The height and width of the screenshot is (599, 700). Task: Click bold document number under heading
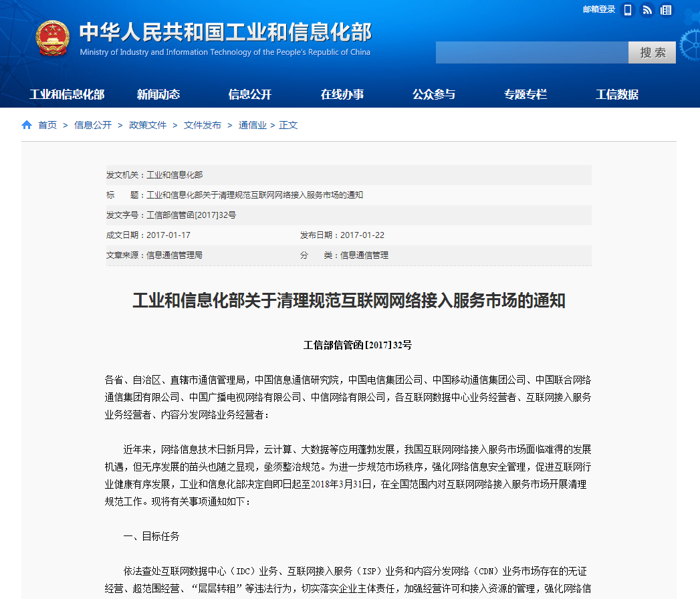click(358, 345)
